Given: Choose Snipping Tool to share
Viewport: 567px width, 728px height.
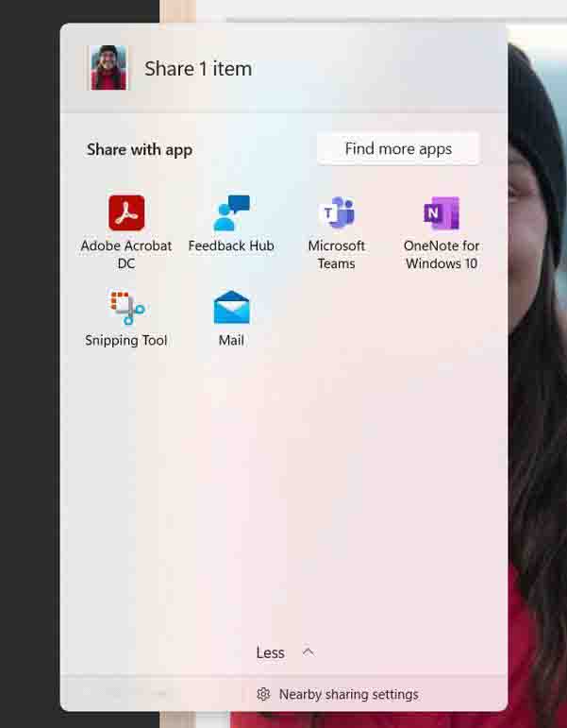Looking at the screenshot, I should pyautogui.click(x=126, y=318).
